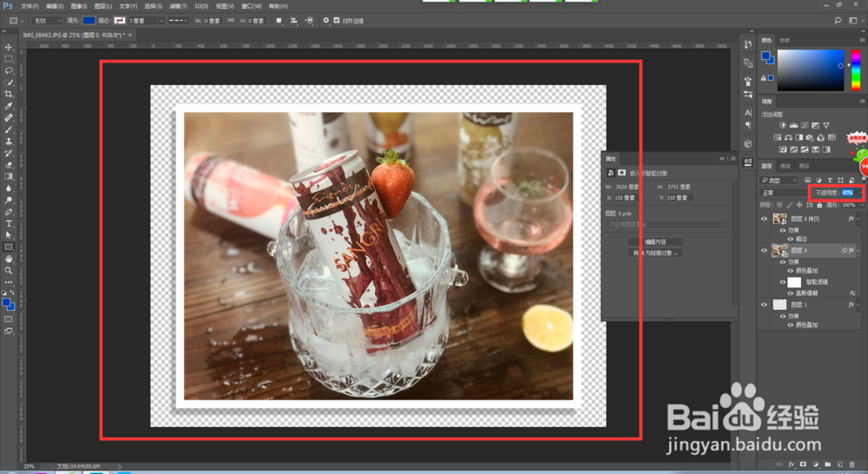
Task: Toggle lock transparent pixels icon
Action: coord(780,205)
